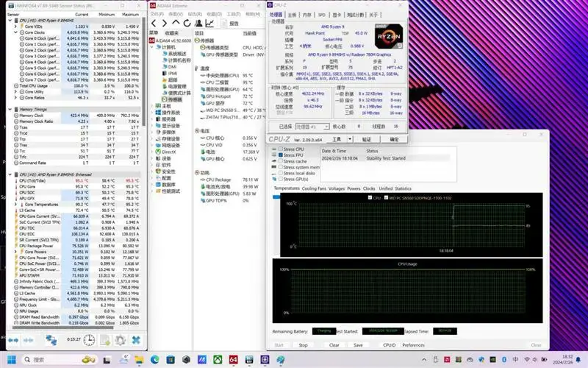Collapse CPU AMD Ryzen 9 8945HS sensor group
588x368 pixels.
[10, 21]
